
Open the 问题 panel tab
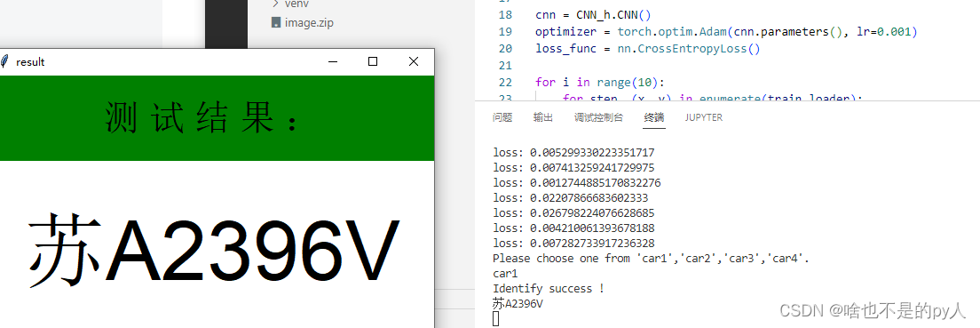pyautogui.click(x=502, y=117)
